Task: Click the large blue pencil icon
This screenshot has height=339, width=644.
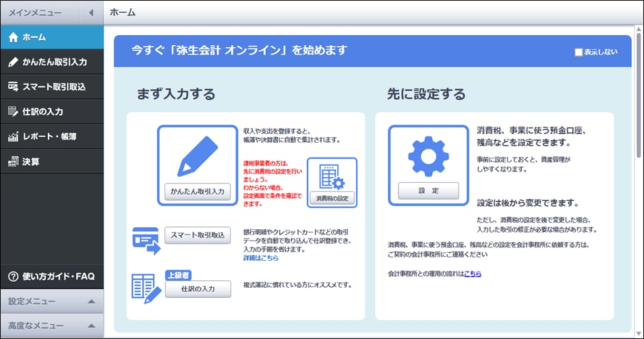Action: click(x=198, y=156)
